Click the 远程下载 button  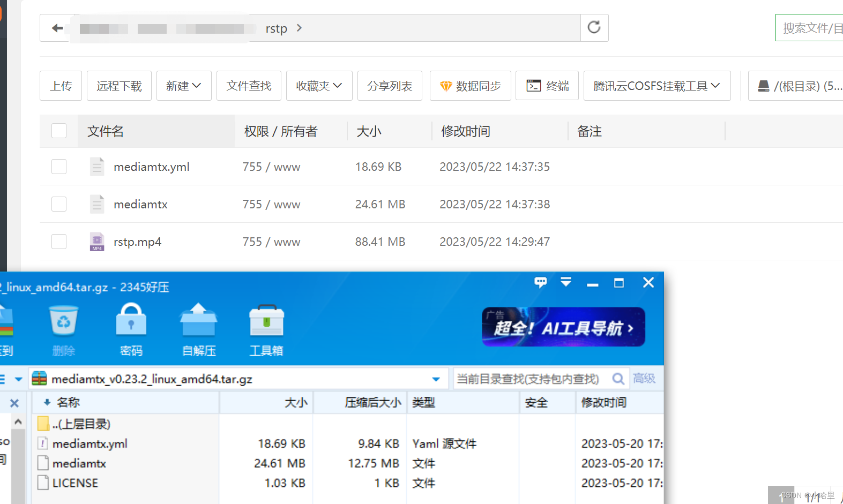tap(119, 86)
